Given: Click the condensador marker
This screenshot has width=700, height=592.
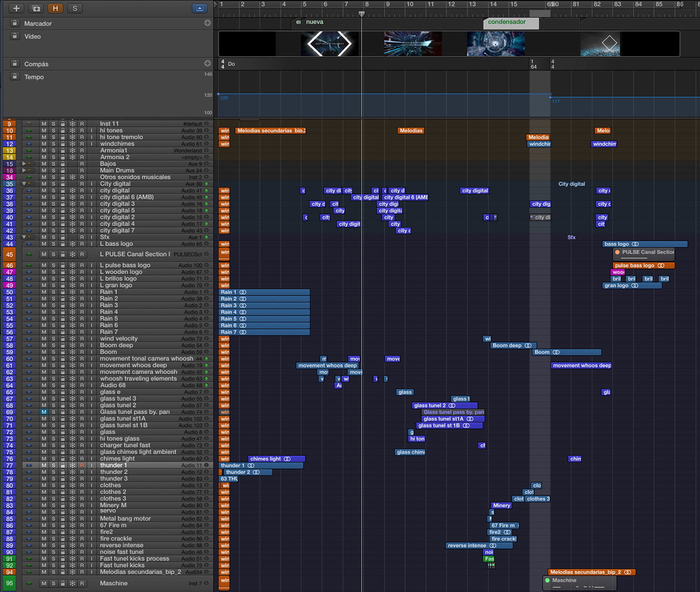Looking at the screenshot, I should point(511,22).
